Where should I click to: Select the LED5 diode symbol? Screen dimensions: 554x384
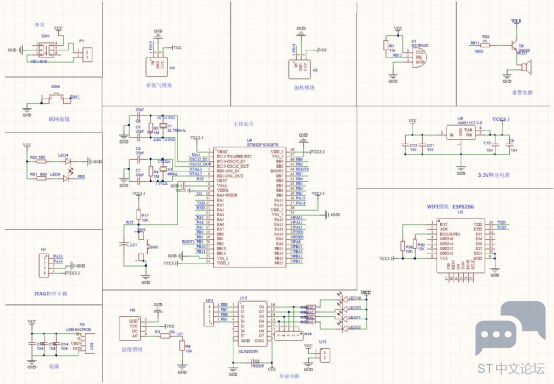point(66,178)
